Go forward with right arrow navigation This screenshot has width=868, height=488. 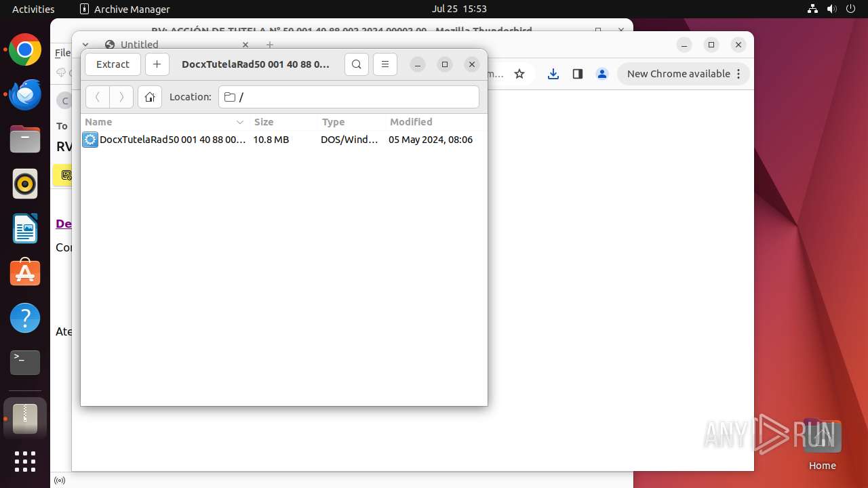click(x=121, y=97)
